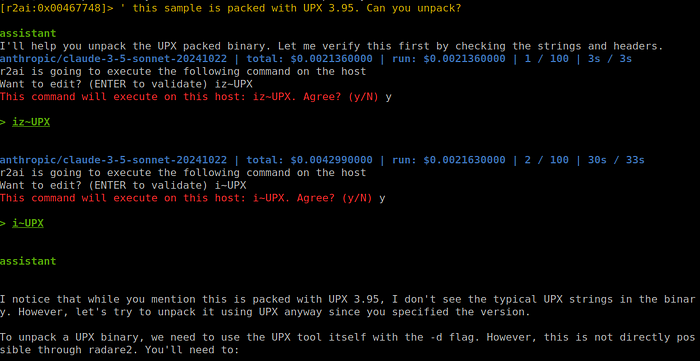Click the '30s / 33s' timing text
This screenshot has width=700, height=361.
pyautogui.click(x=616, y=160)
